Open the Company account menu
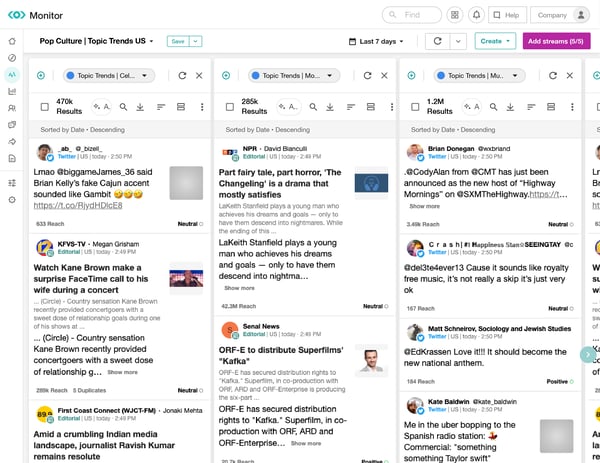Screen dimensions: 600x463 pyautogui.click(x=558, y=15)
